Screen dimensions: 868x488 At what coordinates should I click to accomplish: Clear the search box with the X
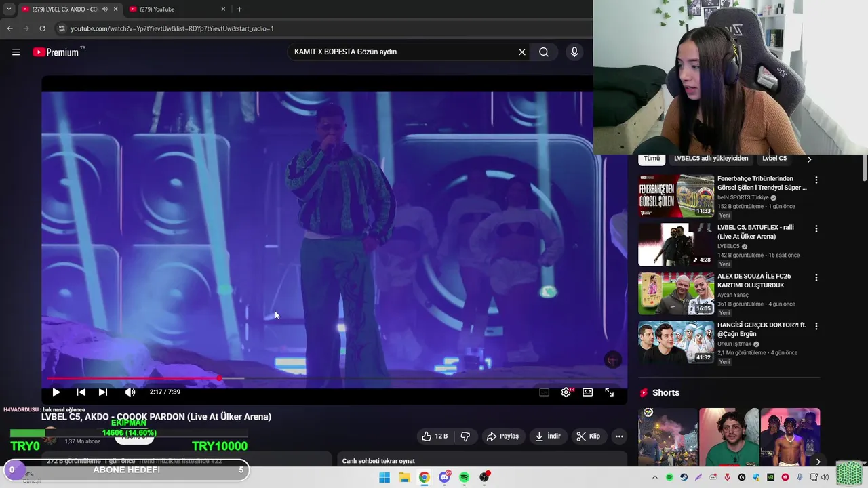click(522, 52)
